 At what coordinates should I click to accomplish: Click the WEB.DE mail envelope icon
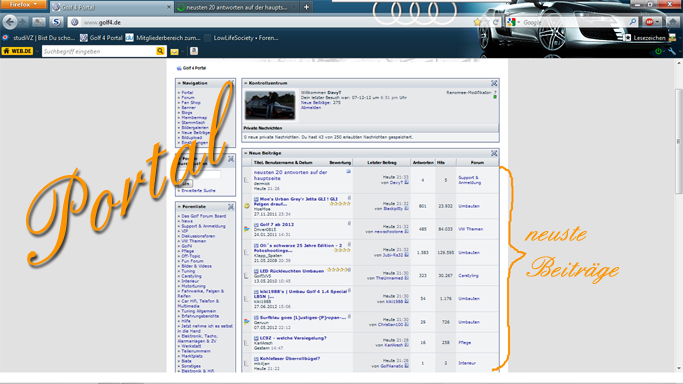point(174,51)
